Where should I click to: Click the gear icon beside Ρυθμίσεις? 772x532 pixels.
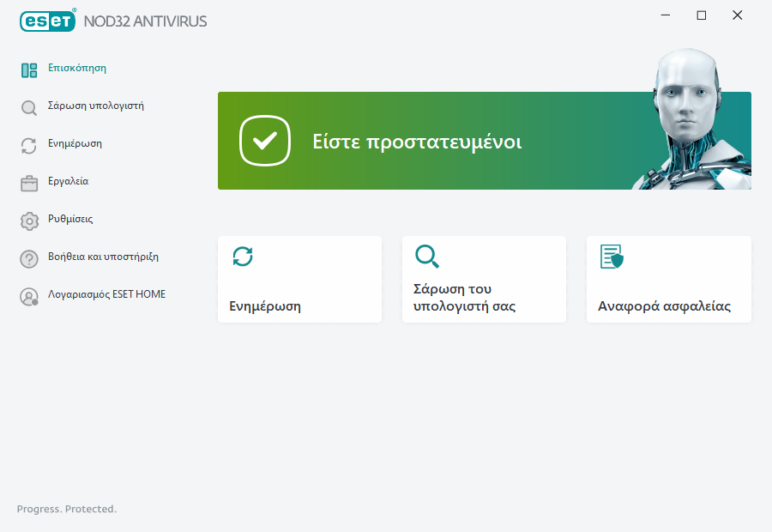[28, 220]
